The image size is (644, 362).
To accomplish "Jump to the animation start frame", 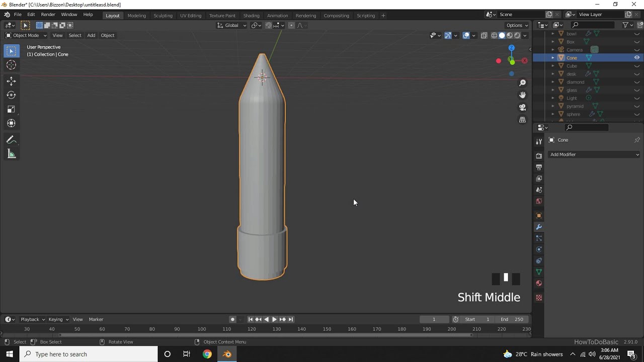I will pos(250,319).
